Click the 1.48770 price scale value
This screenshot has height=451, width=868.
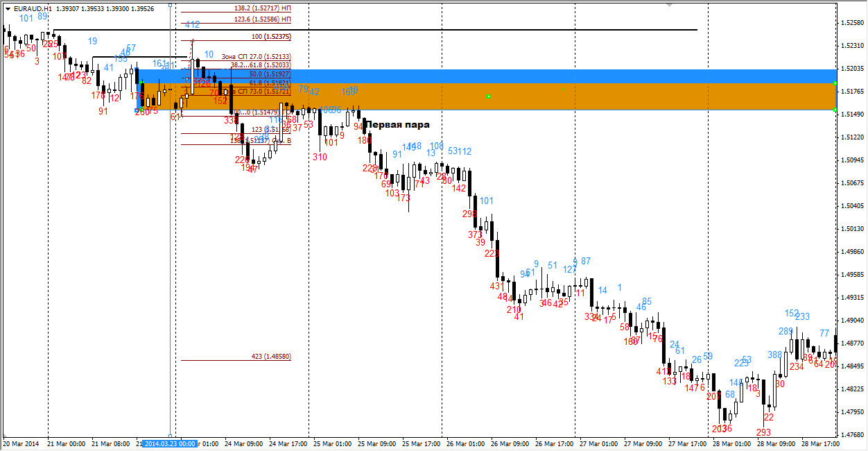tap(851, 343)
